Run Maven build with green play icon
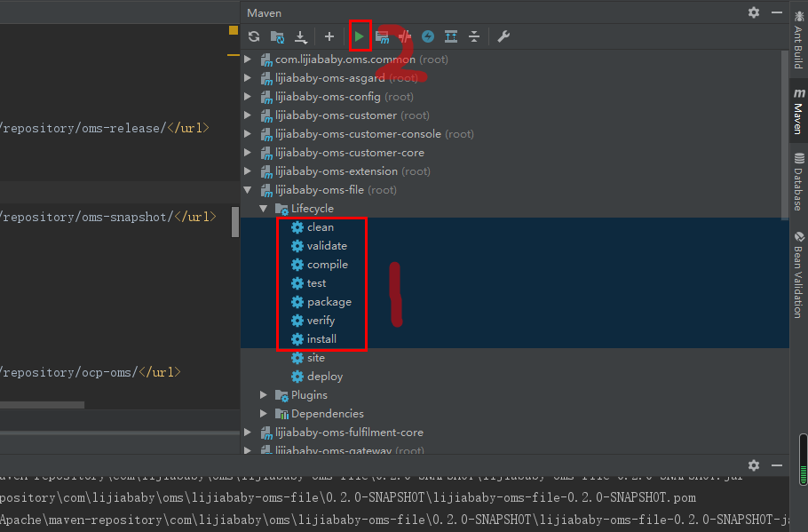 tap(360, 36)
